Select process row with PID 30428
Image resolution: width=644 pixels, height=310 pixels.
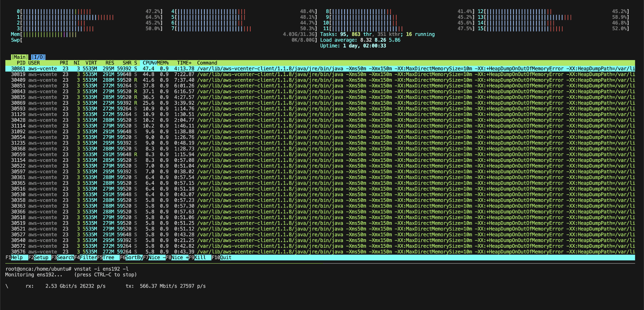(320, 120)
